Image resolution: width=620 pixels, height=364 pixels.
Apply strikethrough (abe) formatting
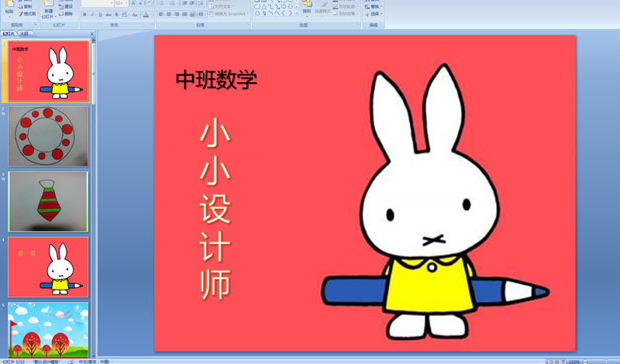[x=108, y=15]
